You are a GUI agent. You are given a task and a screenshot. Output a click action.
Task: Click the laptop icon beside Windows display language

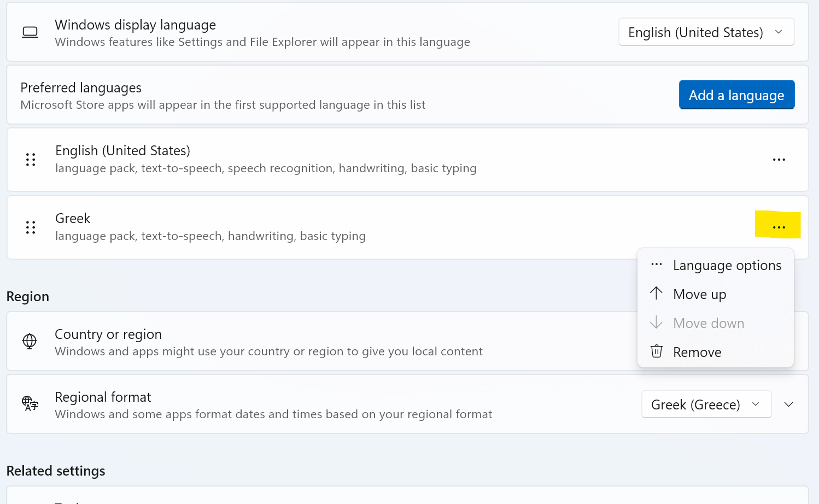click(30, 32)
